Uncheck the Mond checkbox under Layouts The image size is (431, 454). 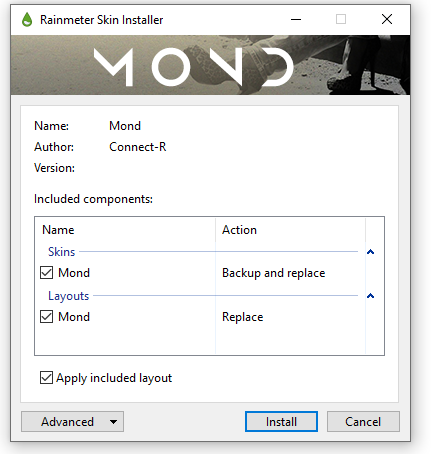click(x=46, y=317)
